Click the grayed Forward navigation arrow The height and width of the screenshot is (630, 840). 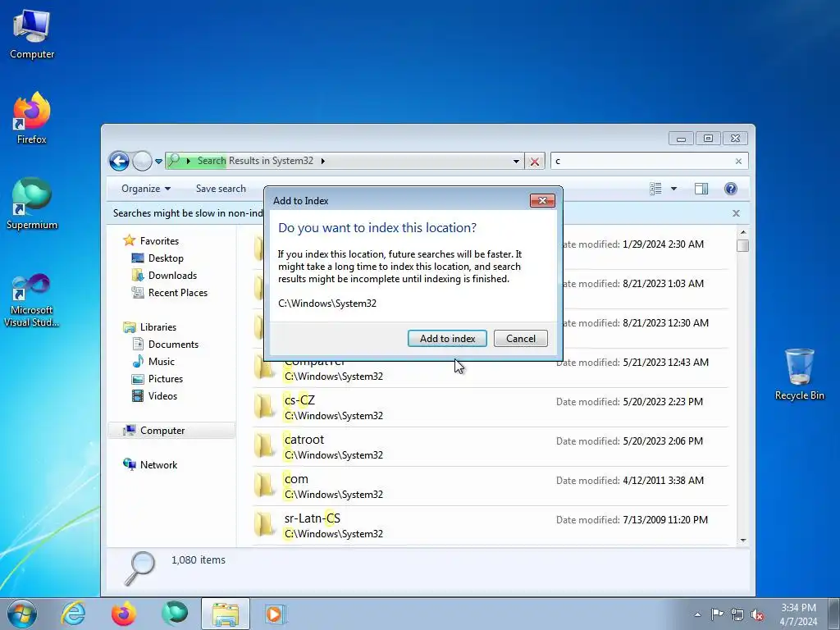[142, 161]
